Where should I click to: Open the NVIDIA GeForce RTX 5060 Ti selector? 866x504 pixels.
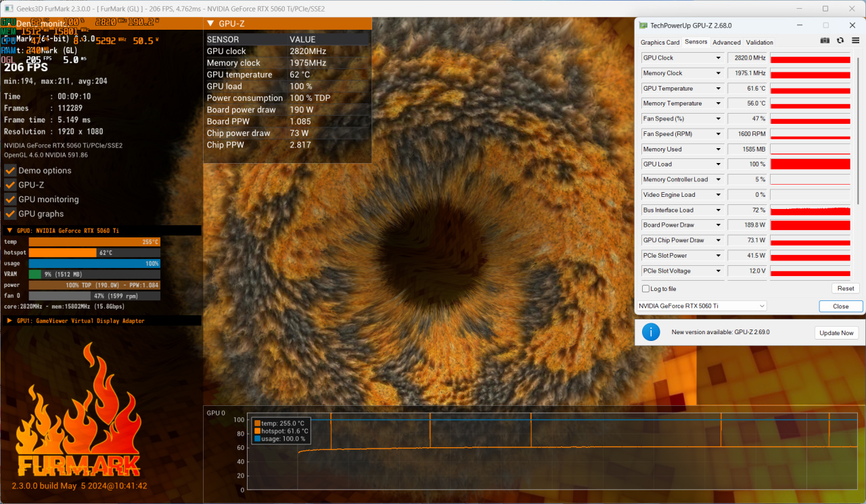pyautogui.click(x=702, y=306)
